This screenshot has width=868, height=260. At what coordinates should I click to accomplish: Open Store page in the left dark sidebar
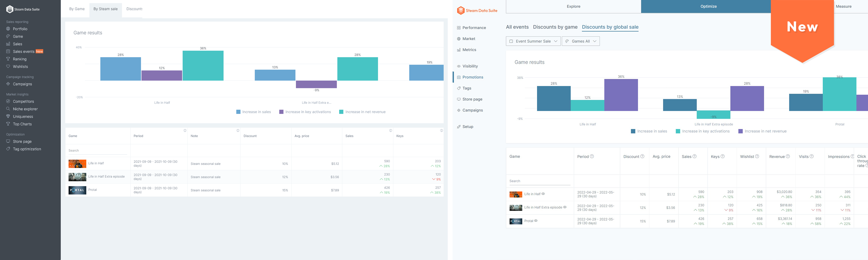[x=22, y=142]
